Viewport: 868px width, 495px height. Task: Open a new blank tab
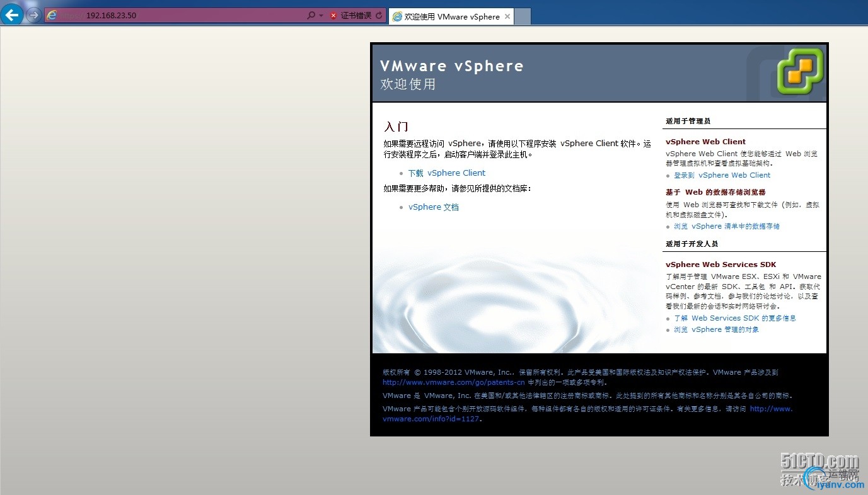point(523,17)
